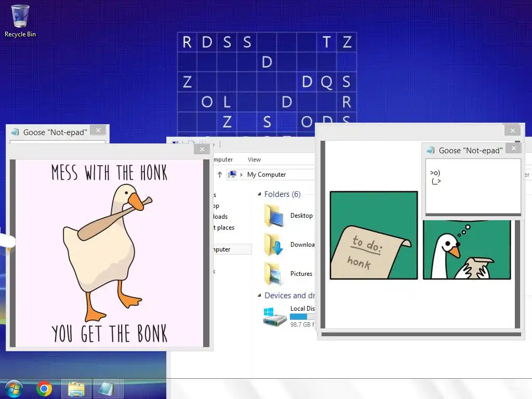The width and height of the screenshot is (532, 399).
Task: Click the Mess With The Honk meme image
Action: [x=109, y=253]
